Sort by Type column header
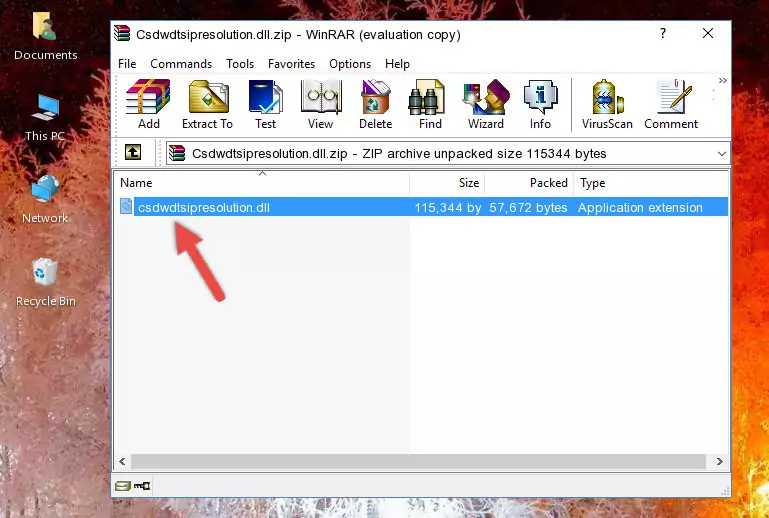This screenshot has width=769, height=518. 651,183
